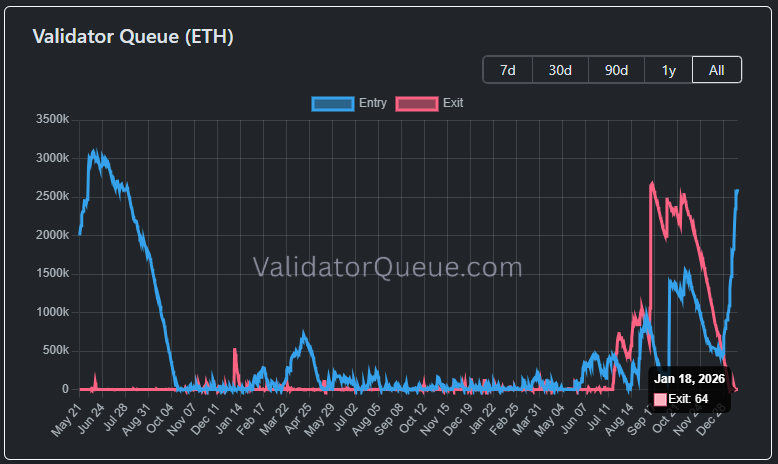Toggle the pink Exit legend swatch
778x464 pixels.
click(x=417, y=103)
